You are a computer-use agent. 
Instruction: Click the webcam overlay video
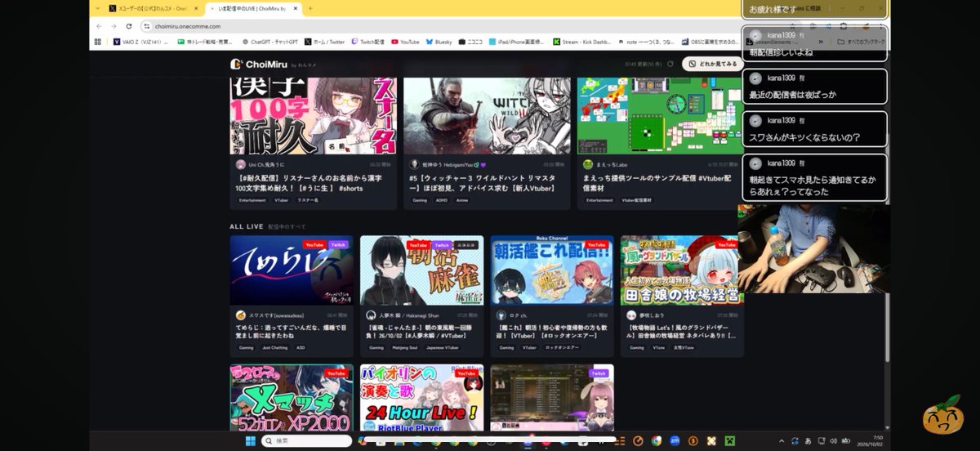click(x=814, y=248)
